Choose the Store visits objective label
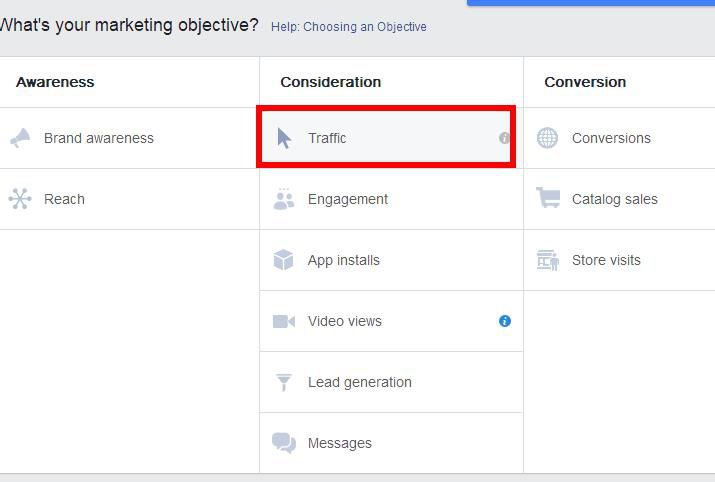The height and width of the screenshot is (482, 715). click(x=606, y=260)
